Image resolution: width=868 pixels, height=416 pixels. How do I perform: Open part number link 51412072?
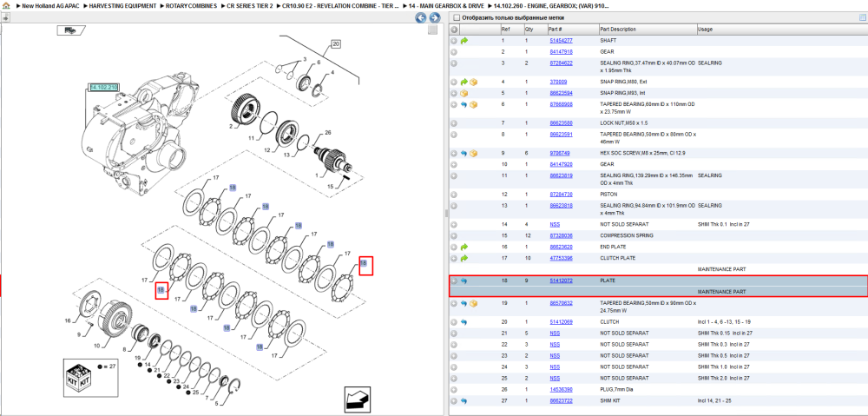pyautogui.click(x=561, y=281)
